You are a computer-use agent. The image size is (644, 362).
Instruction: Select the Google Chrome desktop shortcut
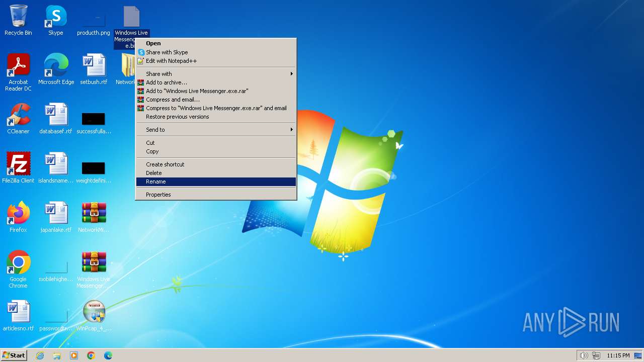18,269
